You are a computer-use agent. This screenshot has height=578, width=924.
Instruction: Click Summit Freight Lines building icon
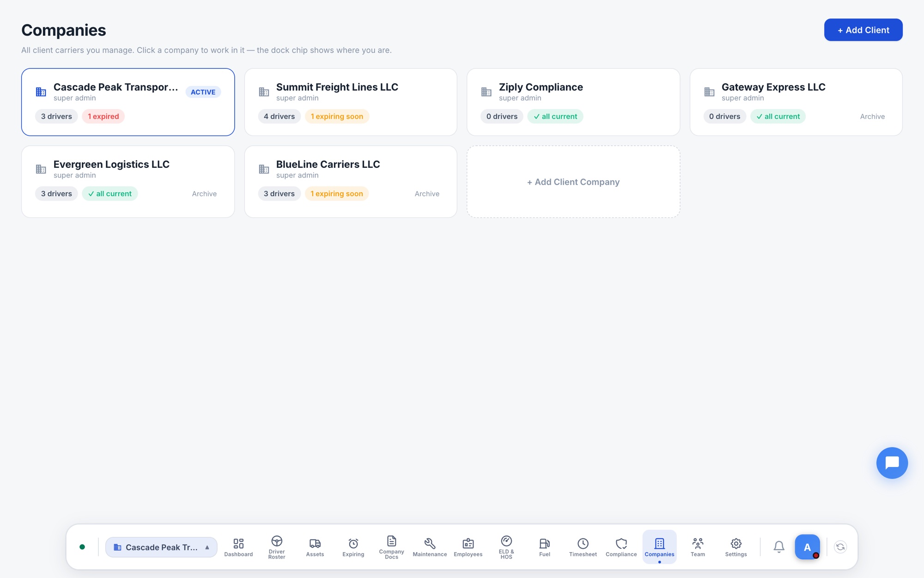264,92
